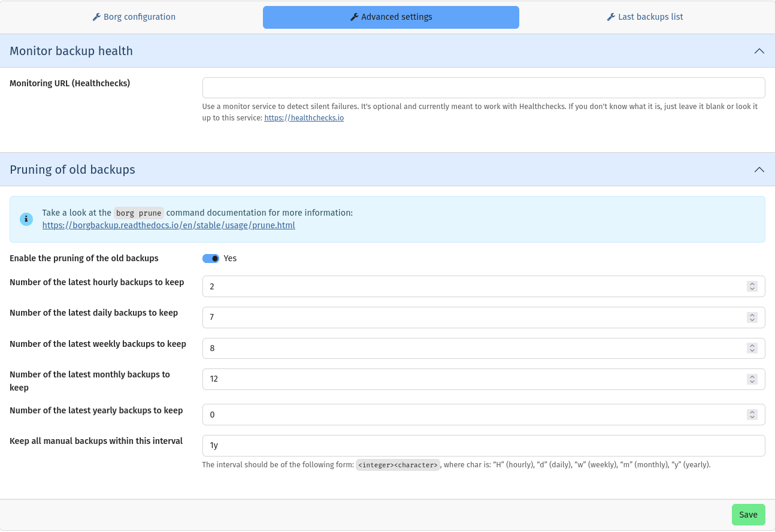The image size is (775, 532).
Task: Focus the daily backups to keep field
Action: tap(484, 317)
